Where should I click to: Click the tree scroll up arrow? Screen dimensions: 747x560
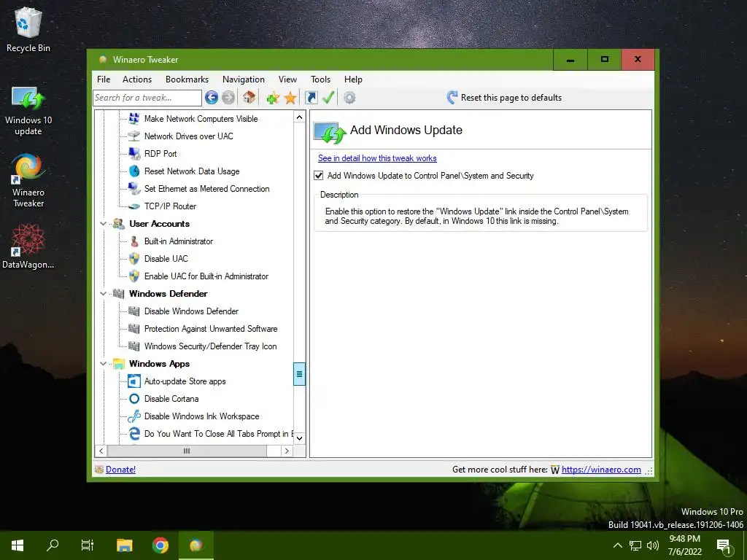[299, 117]
